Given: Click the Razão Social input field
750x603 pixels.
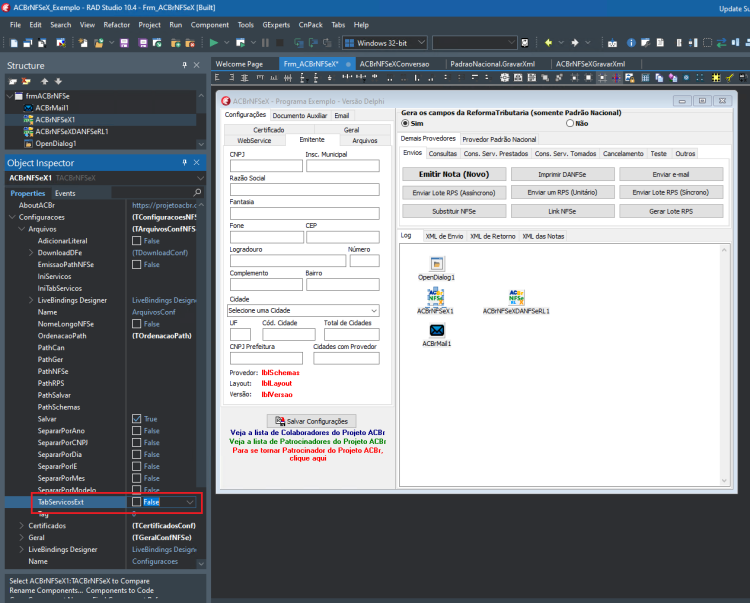Looking at the screenshot, I should click(x=305, y=189).
